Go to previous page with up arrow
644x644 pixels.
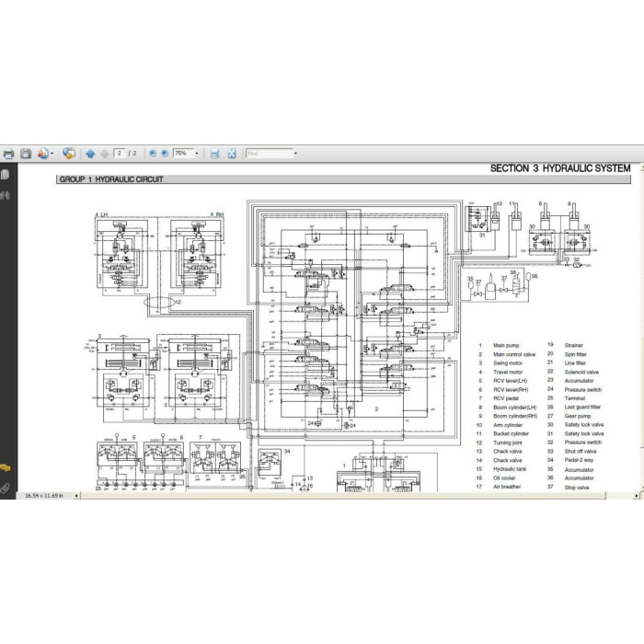(x=90, y=154)
